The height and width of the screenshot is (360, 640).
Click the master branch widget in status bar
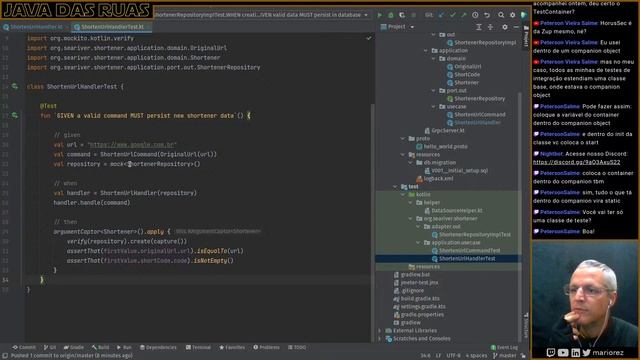point(505,356)
